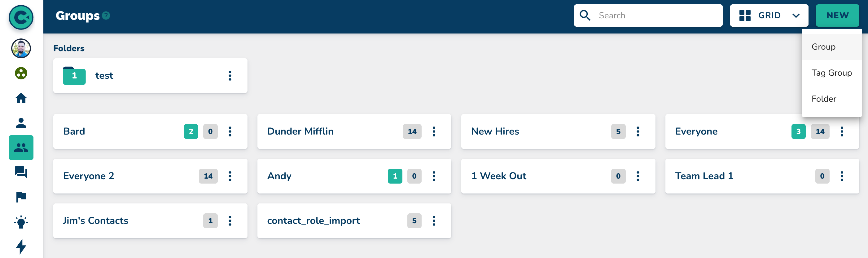Open three-dot menu for Dunder Mifflin group

[x=434, y=131]
